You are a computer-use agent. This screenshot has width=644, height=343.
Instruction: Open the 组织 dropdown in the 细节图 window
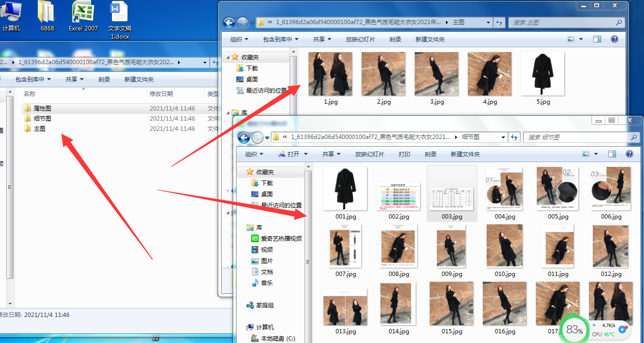pyautogui.click(x=254, y=154)
